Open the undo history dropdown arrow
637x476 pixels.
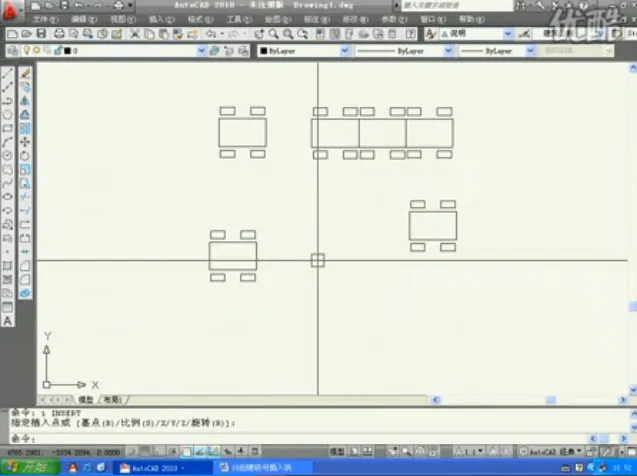[x=222, y=34]
